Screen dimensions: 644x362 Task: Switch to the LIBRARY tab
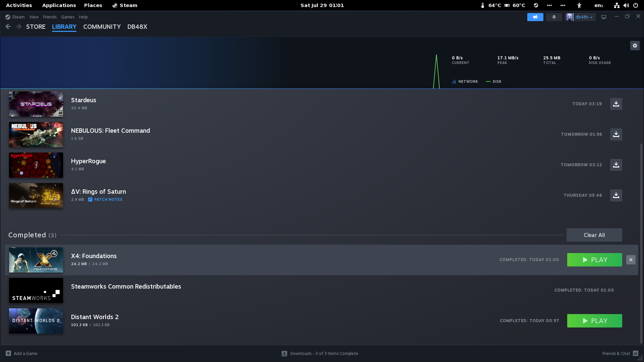point(64,27)
